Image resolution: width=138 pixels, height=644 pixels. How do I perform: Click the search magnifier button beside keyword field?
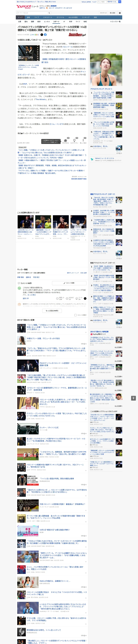pyautogui.click(x=49, y=13)
